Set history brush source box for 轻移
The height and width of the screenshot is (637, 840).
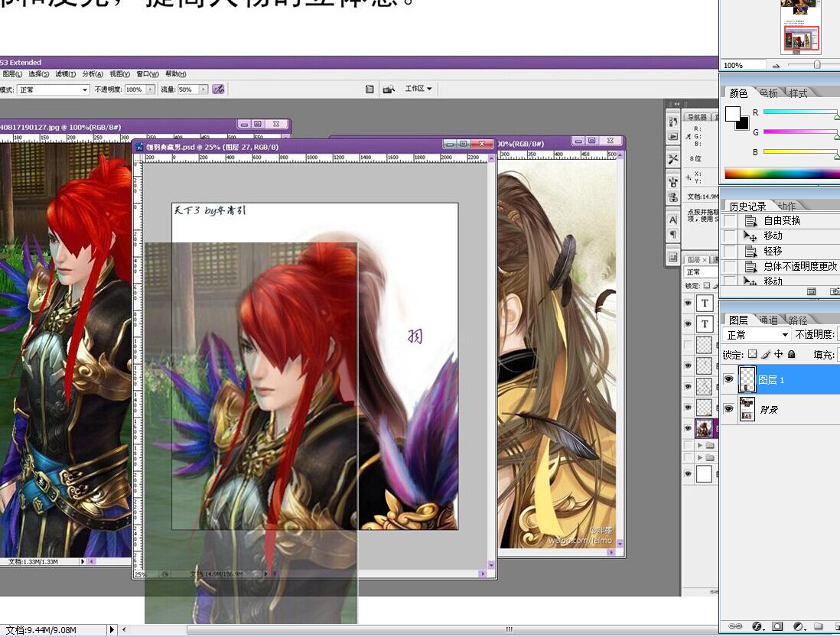point(730,251)
